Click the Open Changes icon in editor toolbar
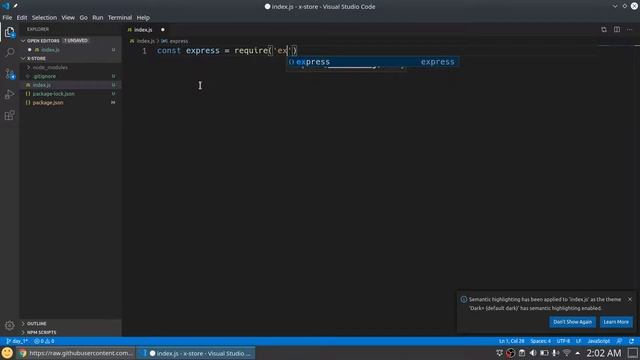 (x=604, y=29)
